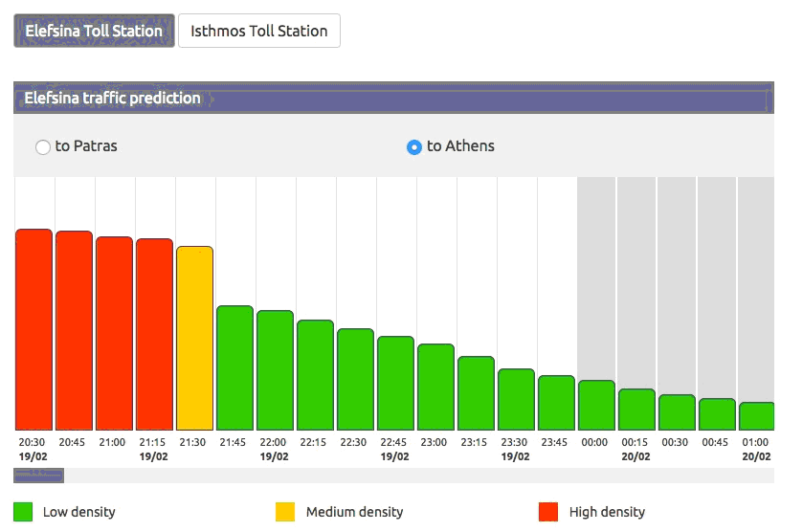Click the 00:00 midnight traffic bar

click(596, 406)
